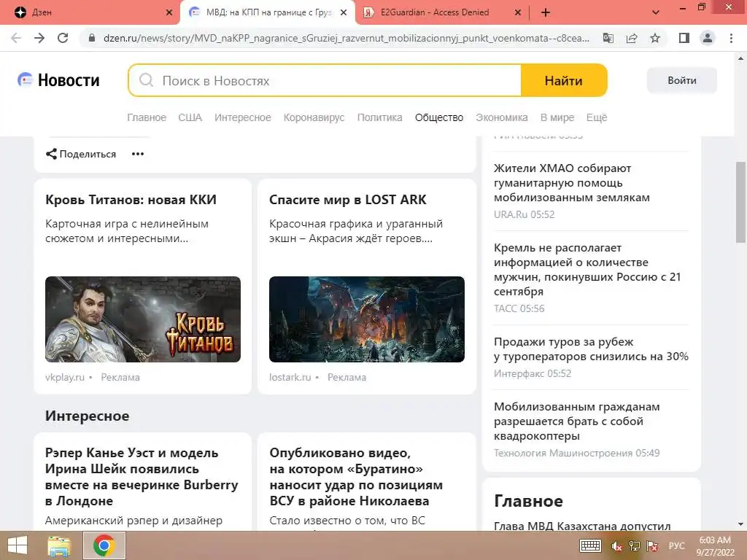This screenshot has height=560, width=747.
Task: Close the E2Guardian Access Denied tab
Action: coord(518,12)
